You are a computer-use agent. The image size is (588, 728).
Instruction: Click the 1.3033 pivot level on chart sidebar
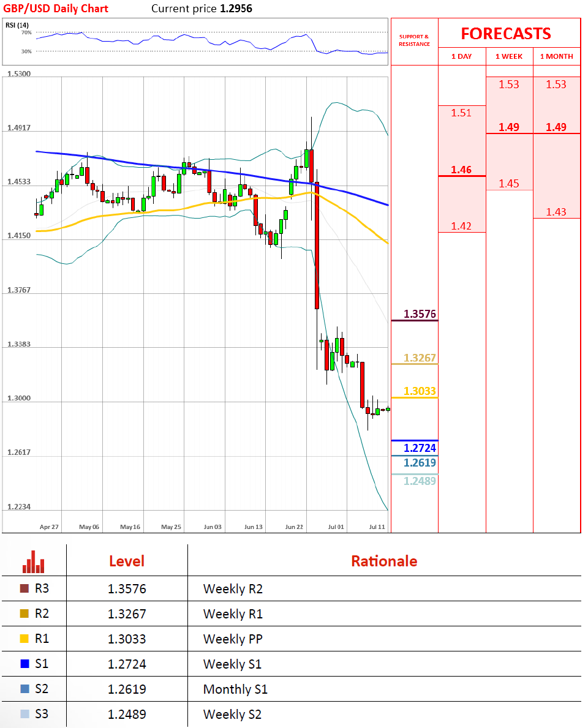(420, 391)
